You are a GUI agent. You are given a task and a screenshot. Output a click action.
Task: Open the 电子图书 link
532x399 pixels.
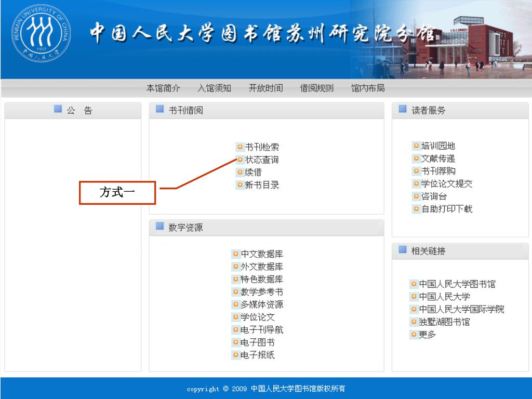click(258, 342)
